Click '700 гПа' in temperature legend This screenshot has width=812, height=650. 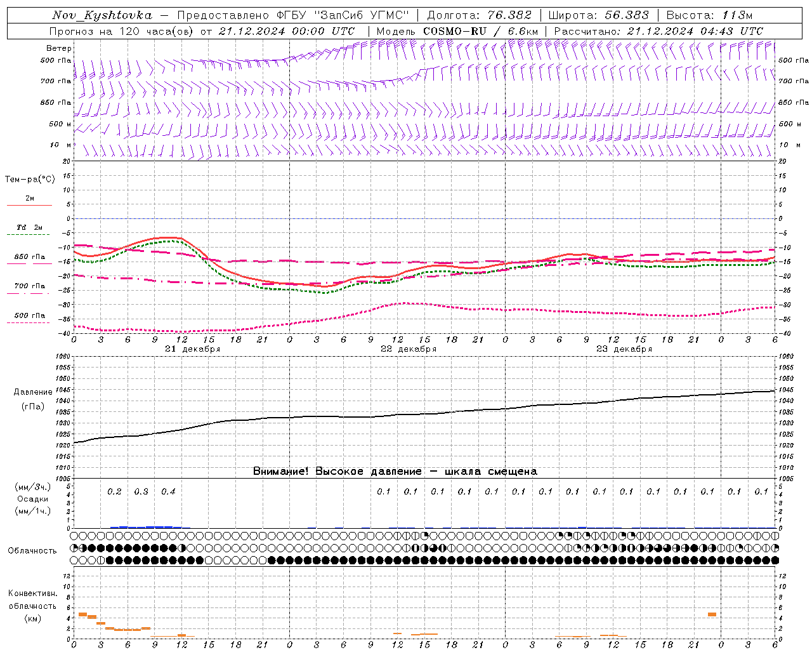30,286
